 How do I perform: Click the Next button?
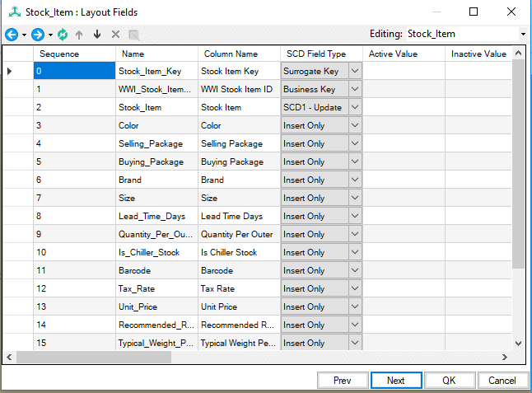(395, 381)
